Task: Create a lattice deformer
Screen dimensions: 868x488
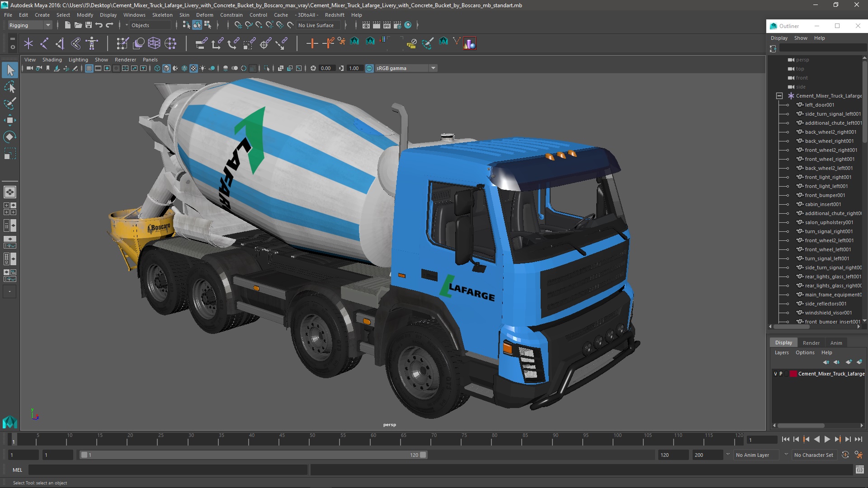Action: coord(154,43)
